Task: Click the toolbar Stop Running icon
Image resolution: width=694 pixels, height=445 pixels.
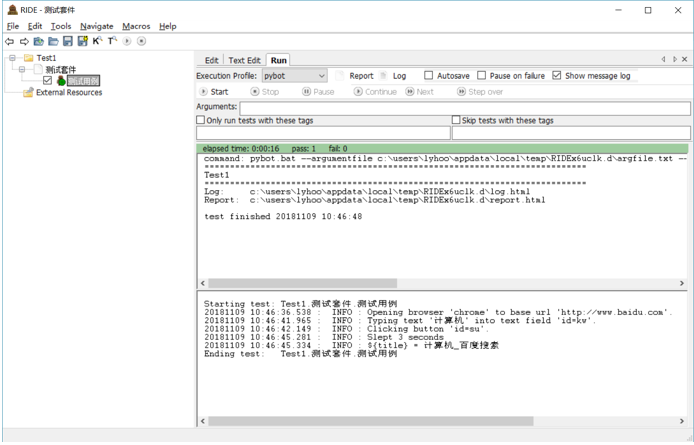Action: [x=141, y=41]
